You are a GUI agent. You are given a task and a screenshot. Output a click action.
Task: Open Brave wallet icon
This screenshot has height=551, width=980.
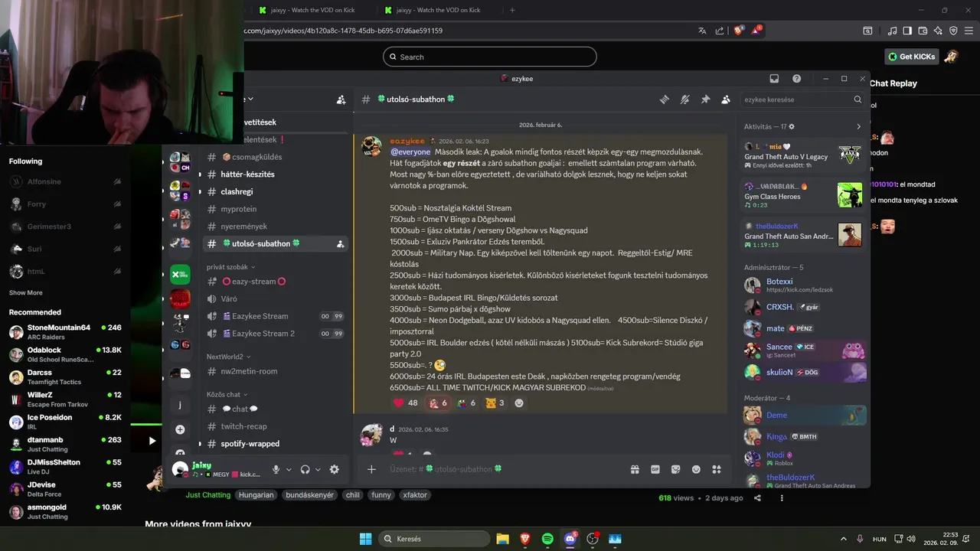pyautogui.click(x=923, y=31)
